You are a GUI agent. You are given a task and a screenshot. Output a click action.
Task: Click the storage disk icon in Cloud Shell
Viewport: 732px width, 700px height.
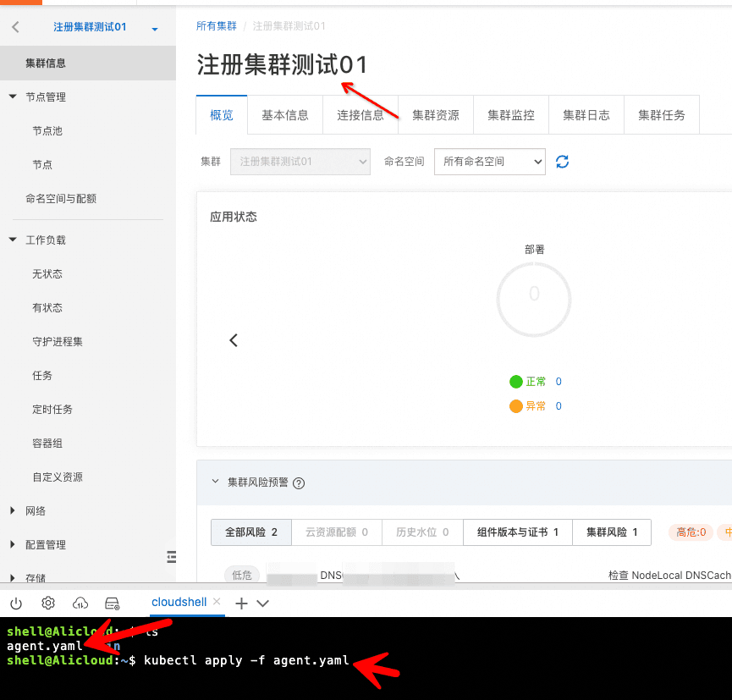[112, 603]
